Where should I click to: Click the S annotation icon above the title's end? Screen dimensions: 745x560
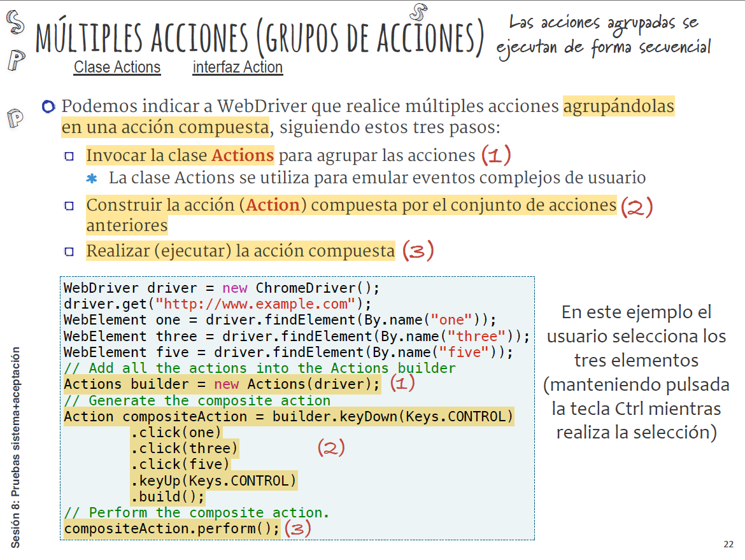418,13
